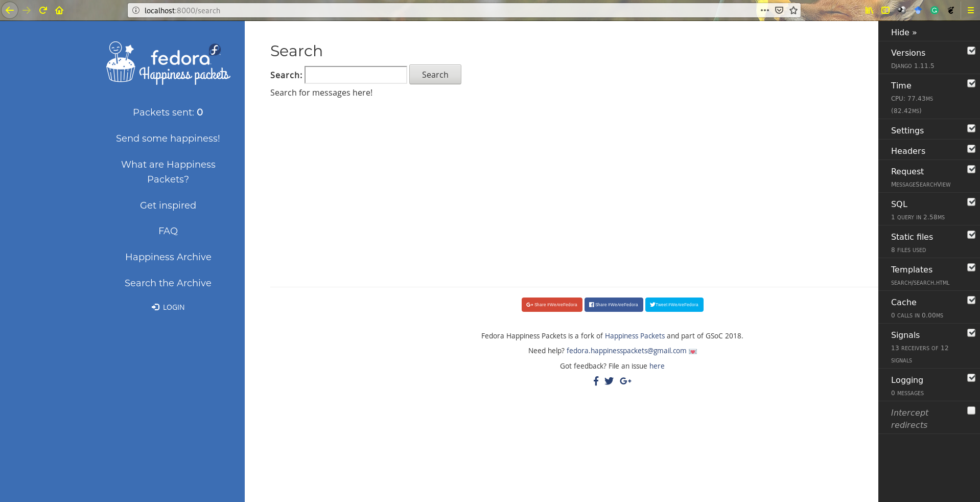Collapse the debug toolbar with Hide »
Image resolution: width=980 pixels, height=502 pixels.
coord(903,32)
